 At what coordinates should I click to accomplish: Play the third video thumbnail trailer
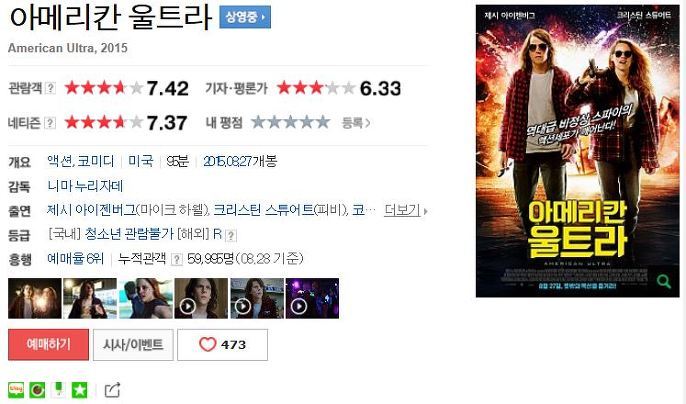coord(312,298)
